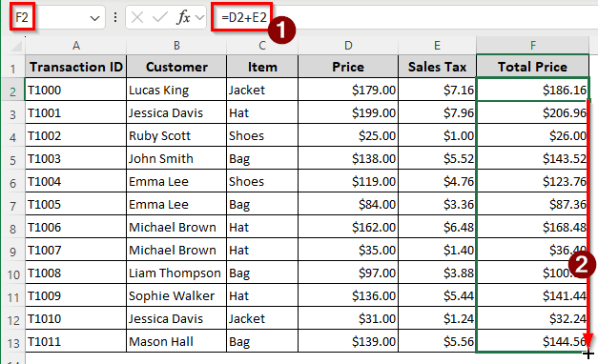598x364 pixels.
Task: Select the $168.48 total cell
Action: click(x=533, y=227)
